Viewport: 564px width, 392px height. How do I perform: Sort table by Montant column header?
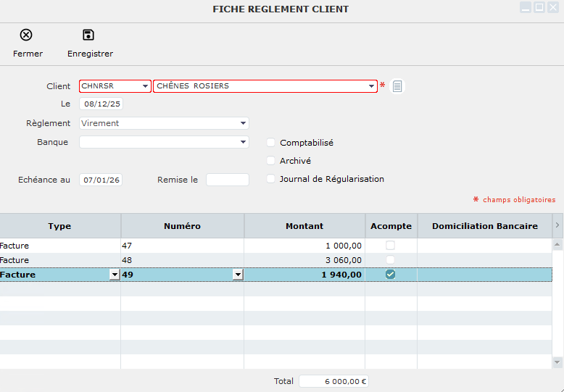[x=304, y=226]
